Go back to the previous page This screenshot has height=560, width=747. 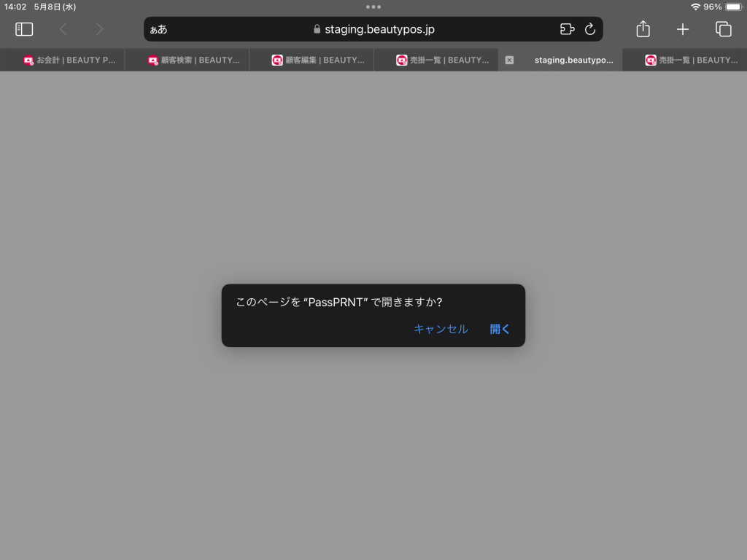pos(63,29)
